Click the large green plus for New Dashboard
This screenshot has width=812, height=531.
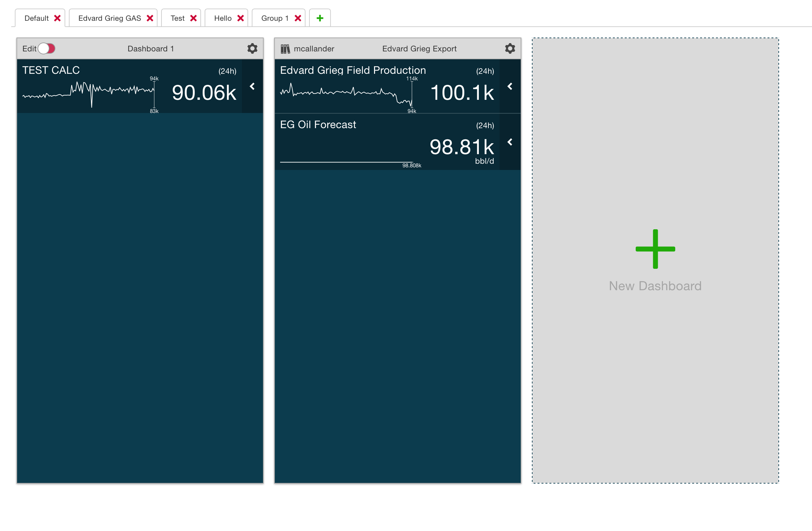point(655,249)
